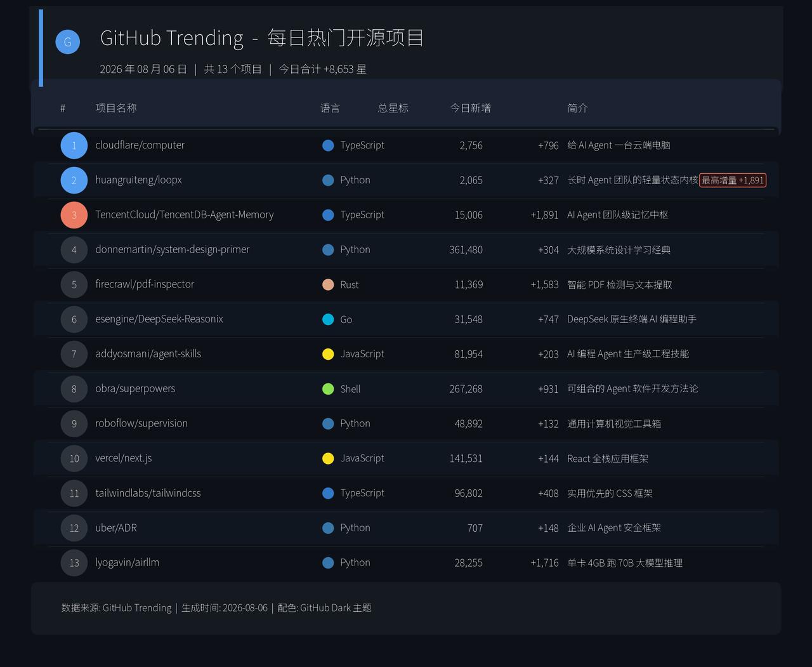812x667 pixels.
Task: Click the 最高增量 +1,891 badge
Action: click(x=733, y=180)
